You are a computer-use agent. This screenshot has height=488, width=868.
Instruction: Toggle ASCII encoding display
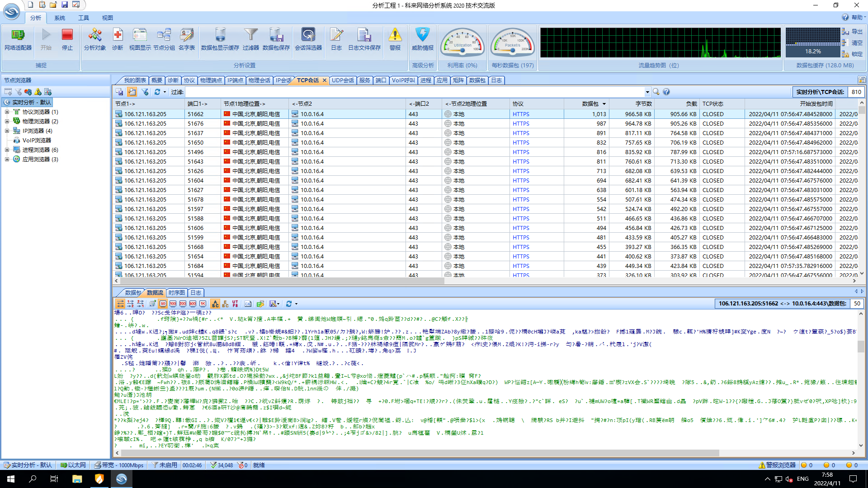(215, 304)
